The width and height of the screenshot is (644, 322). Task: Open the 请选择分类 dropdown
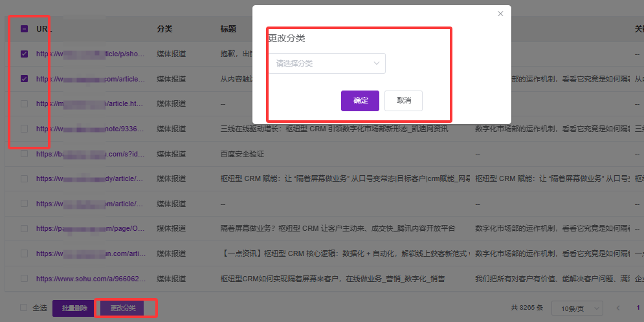coord(326,63)
